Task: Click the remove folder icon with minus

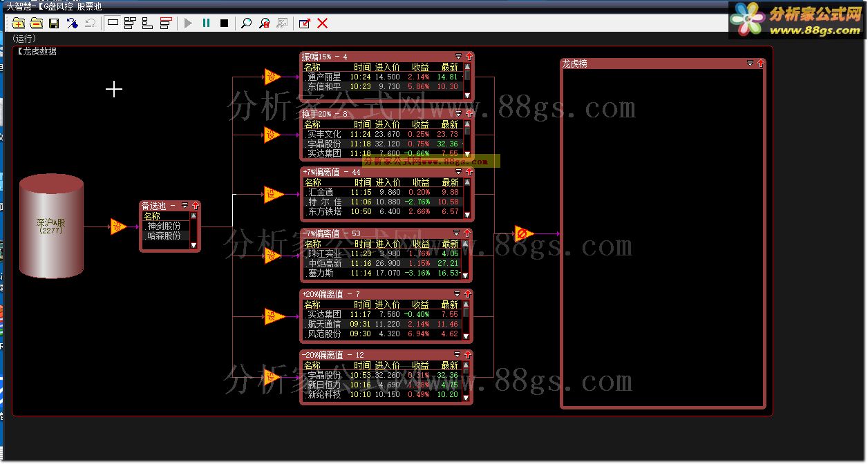Action: pyautogui.click(x=36, y=23)
